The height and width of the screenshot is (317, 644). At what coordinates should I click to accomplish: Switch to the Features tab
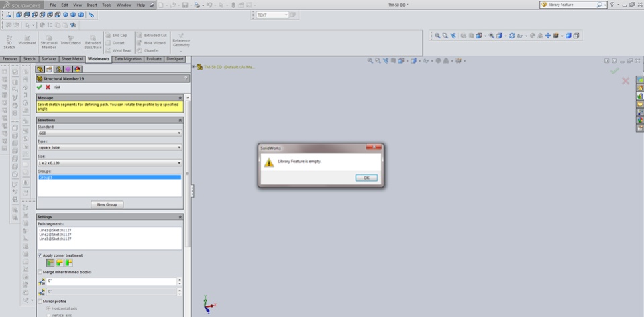pyautogui.click(x=10, y=59)
